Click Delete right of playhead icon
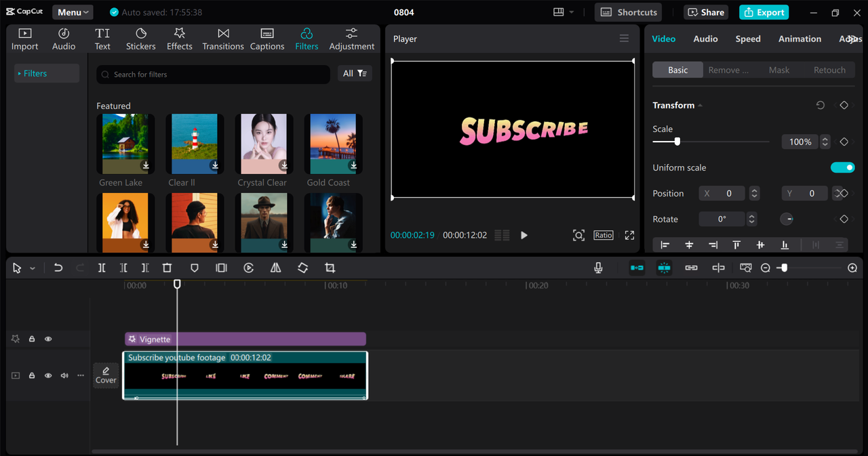The image size is (868, 456). [x=145, y=268]
